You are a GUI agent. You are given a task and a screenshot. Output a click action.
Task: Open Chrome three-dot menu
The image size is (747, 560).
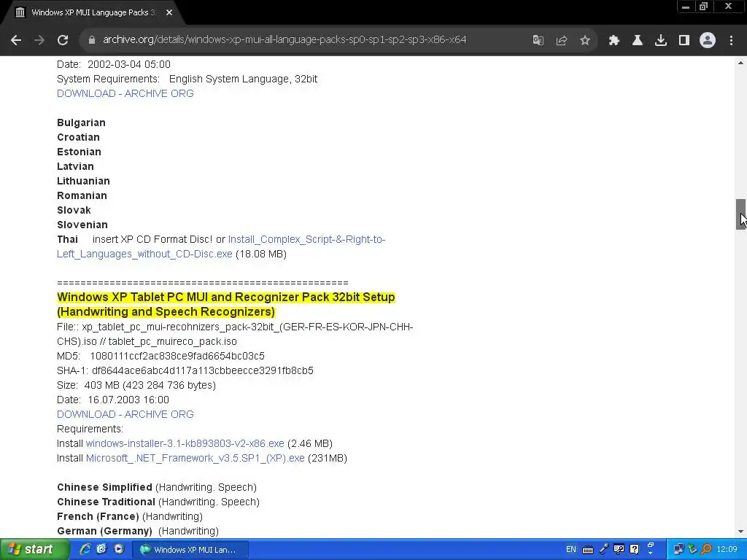pos(731,40)
